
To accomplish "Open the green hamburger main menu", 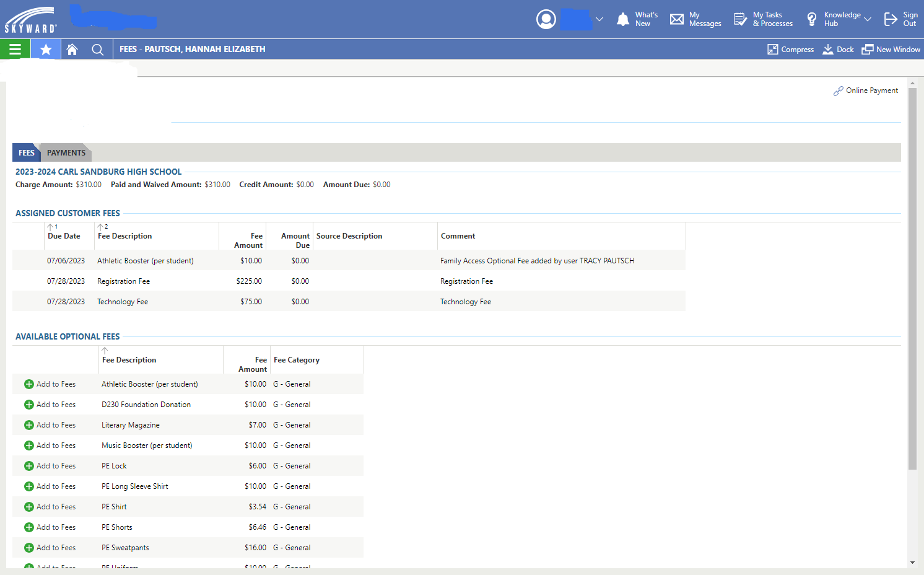I will tap(15, 50).
